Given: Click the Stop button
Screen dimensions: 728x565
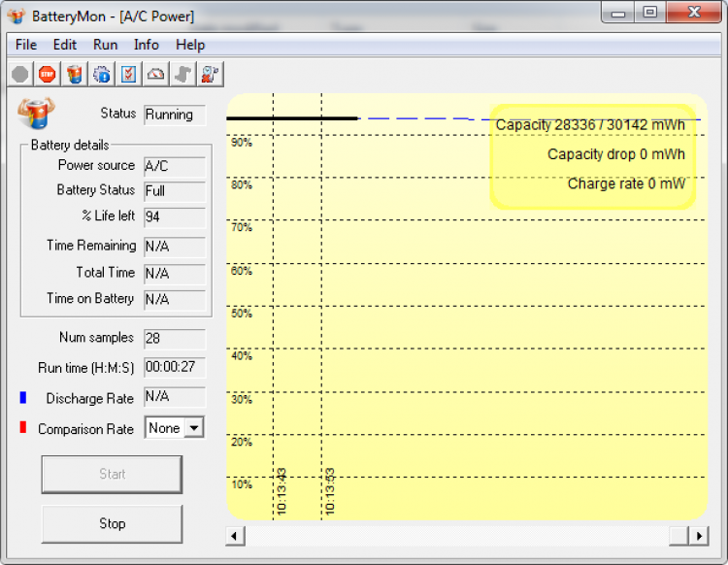Looking at the screenshot, I should 112,523.
